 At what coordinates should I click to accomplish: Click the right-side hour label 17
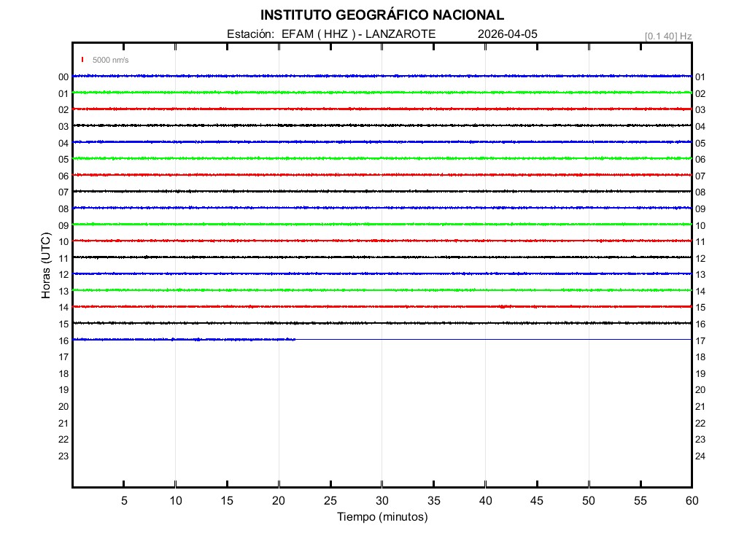tap(700, 341)
